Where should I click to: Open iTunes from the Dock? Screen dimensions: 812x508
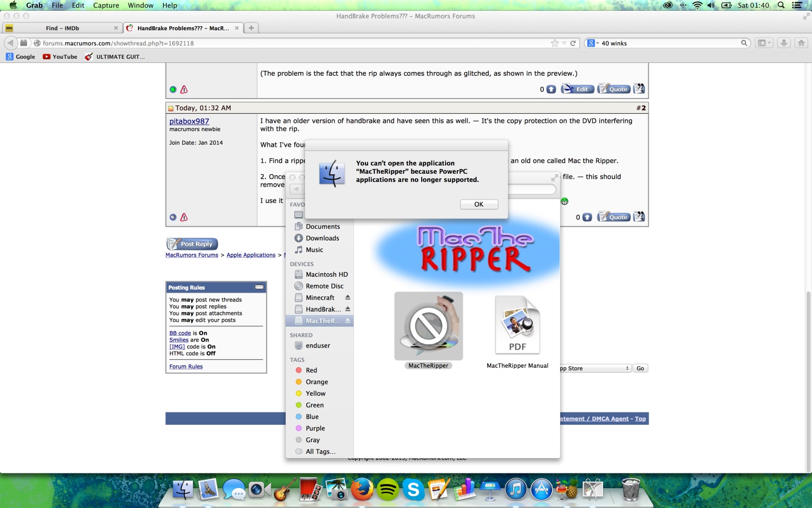pyautogui.click(x=516, y=490)
